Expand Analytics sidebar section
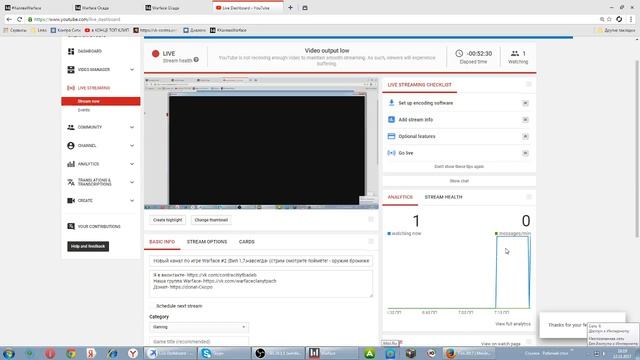 coord(132,164)
